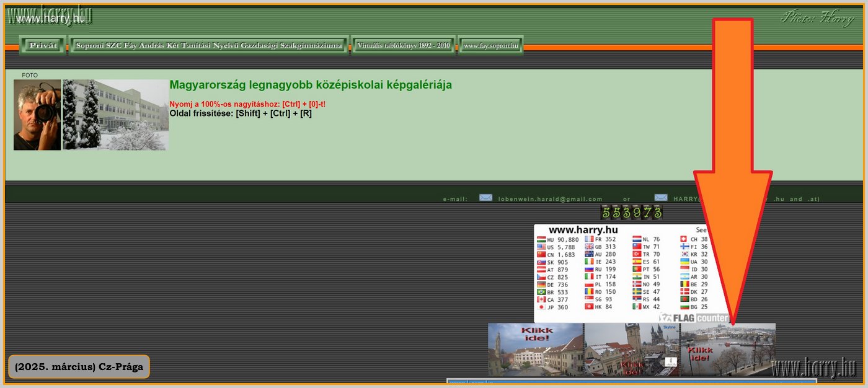Select the Czech CZ flag entry
The width and height of the screenshot is (868, 388).
(542, 277)
